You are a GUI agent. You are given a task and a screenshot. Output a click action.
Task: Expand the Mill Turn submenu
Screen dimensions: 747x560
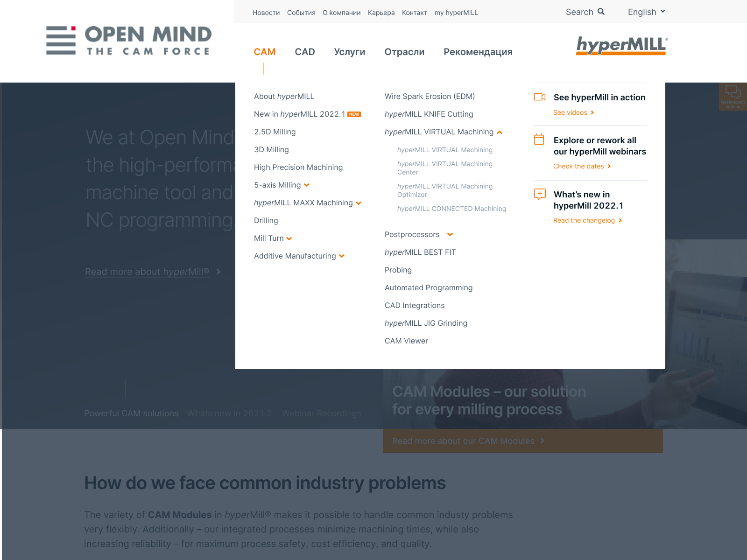pyautogui.click(x=289, y=238)
